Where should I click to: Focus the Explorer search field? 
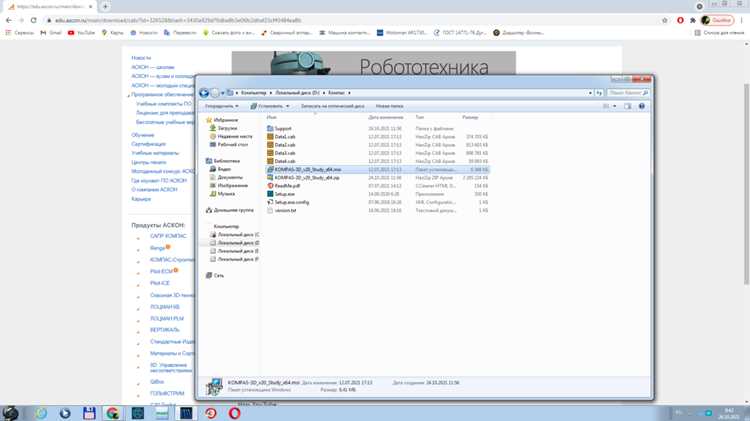point(628,93)
